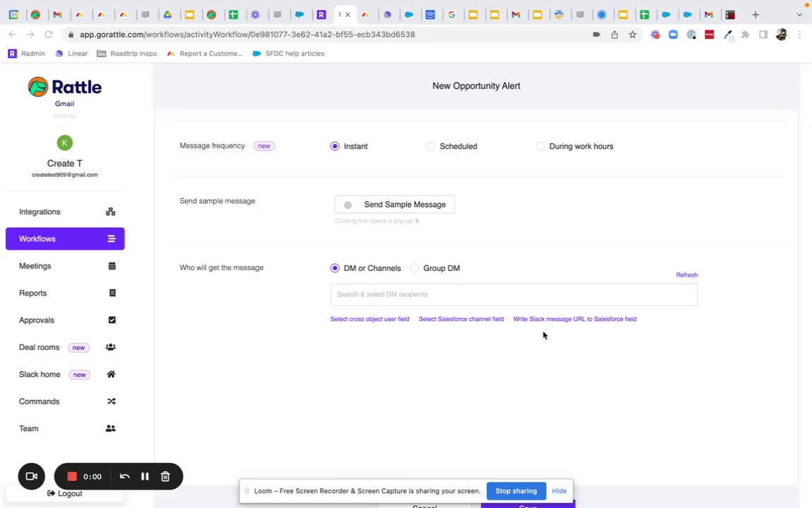This screenshot has width=812, height=508.
Task: Click the Slack home house icon
Action: pos(111,375)
